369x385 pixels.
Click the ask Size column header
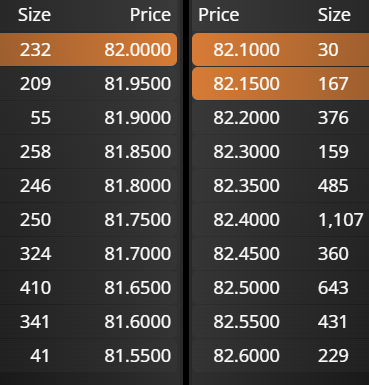pos(334,15)
